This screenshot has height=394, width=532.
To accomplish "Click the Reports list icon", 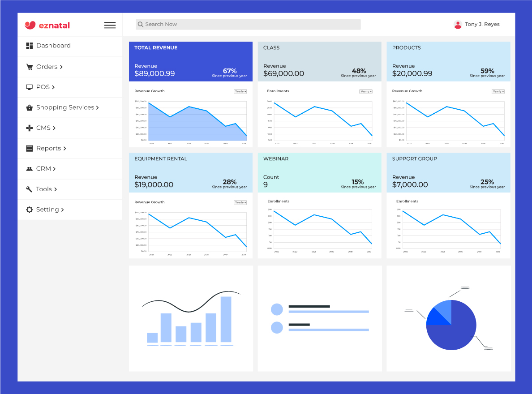I will (30, 149).
